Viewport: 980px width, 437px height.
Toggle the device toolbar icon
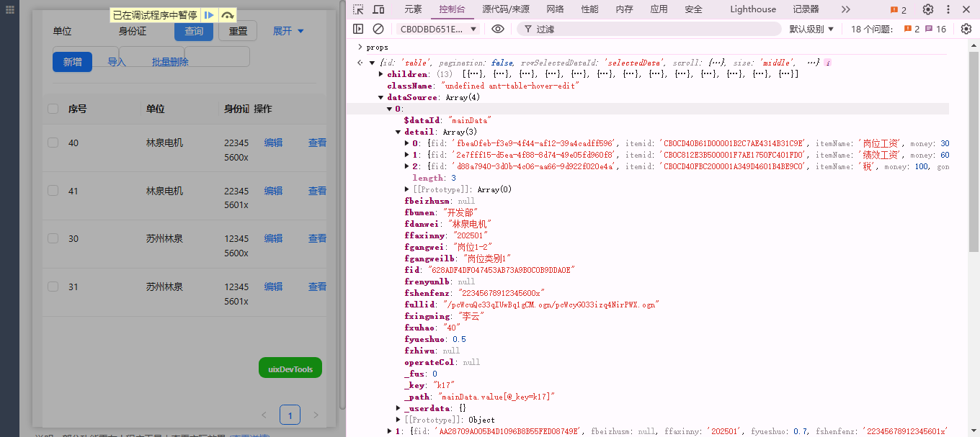coord(378,9)
